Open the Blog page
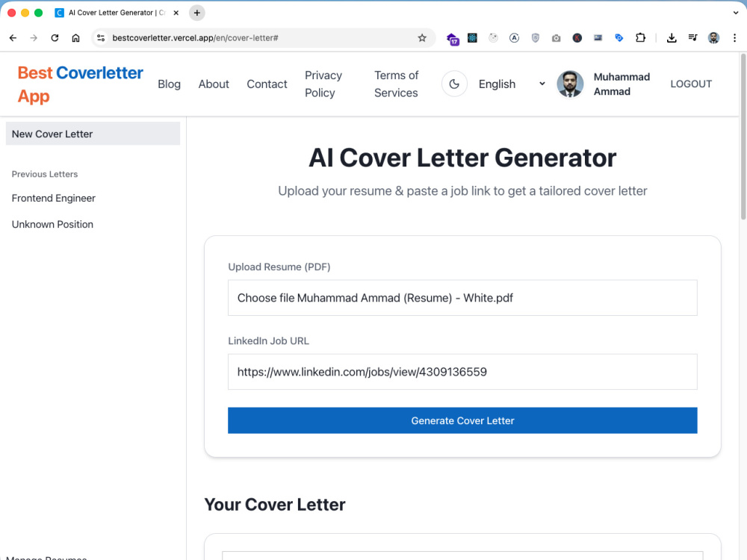Screen dimensions: 747x560 click(x=169, y=84)
